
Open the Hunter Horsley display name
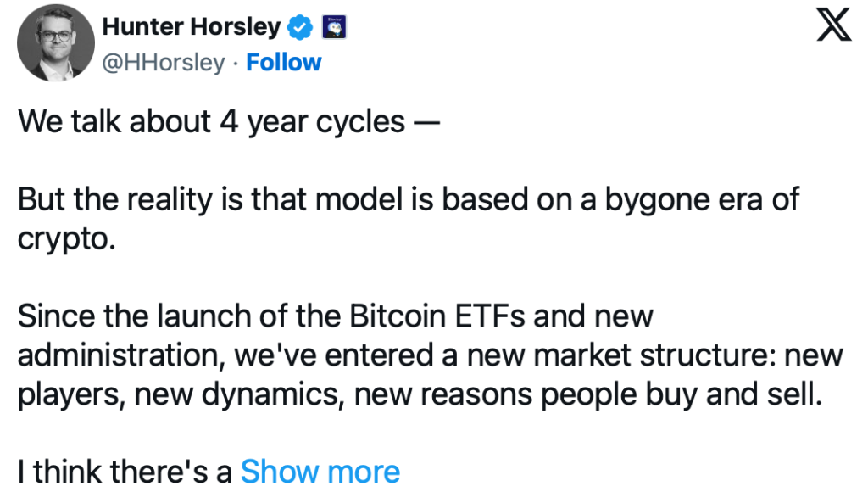[191, 28]
